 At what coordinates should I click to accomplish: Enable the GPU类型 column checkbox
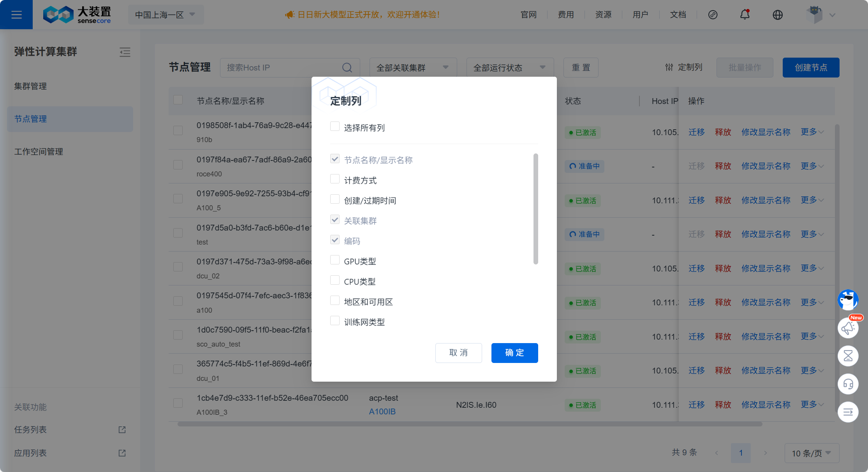335,260
